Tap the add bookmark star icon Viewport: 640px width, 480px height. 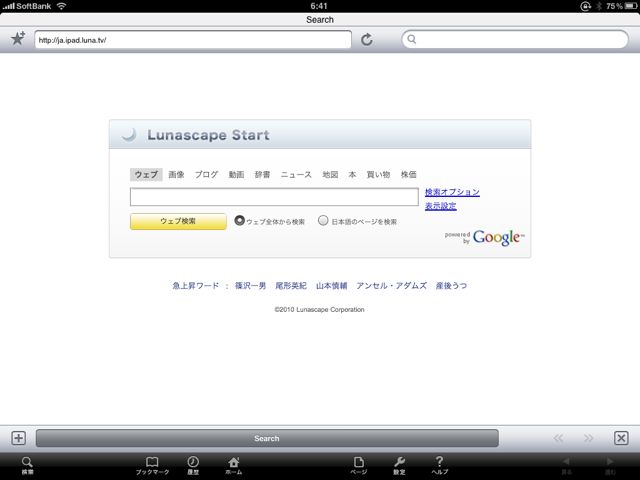tap(18, 39)
